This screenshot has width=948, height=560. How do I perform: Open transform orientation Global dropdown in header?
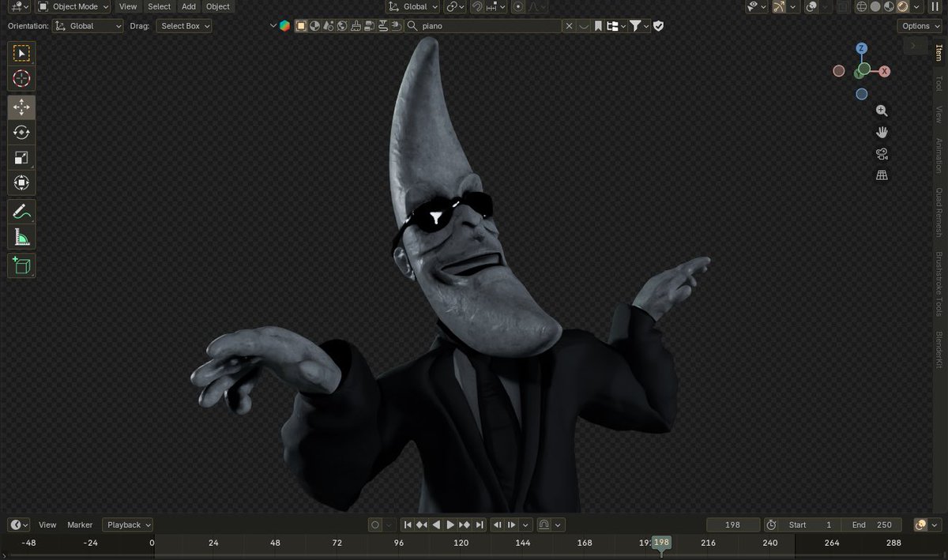pos(413,6)
